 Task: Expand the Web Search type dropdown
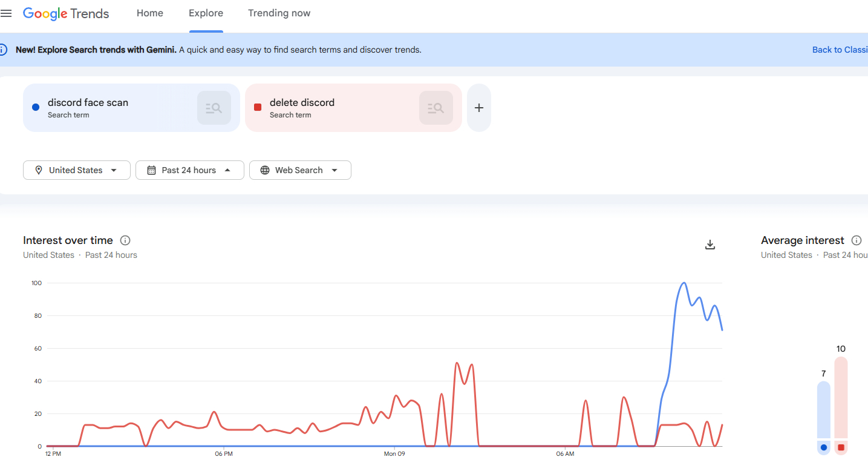click(x=300, y=170)
